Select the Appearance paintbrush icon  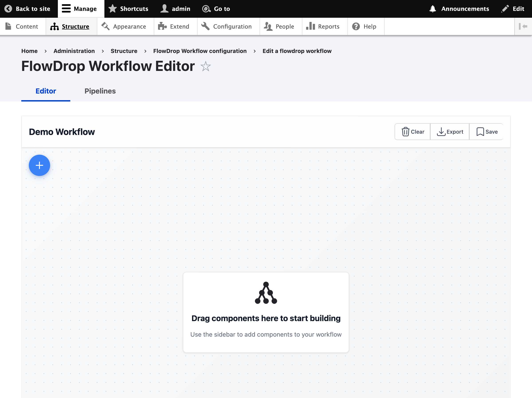point(105,26)
